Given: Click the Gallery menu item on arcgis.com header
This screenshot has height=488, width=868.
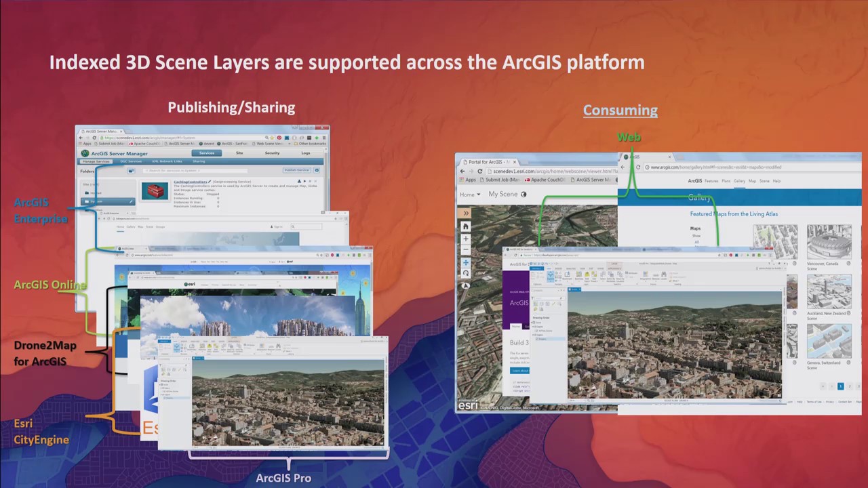Looking at the screenshot, I should 739,181.
